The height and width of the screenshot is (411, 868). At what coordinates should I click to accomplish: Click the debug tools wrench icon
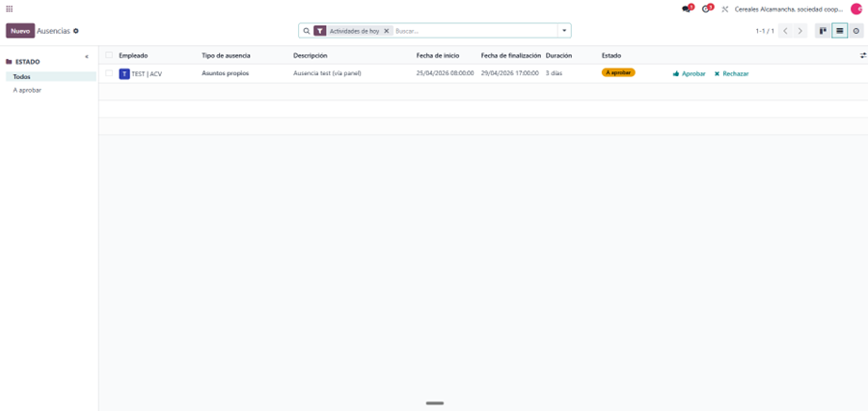click(725, 9)
